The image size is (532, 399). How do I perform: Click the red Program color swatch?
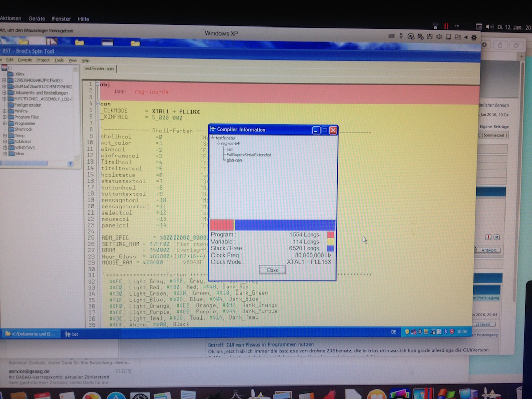(330, 235)
